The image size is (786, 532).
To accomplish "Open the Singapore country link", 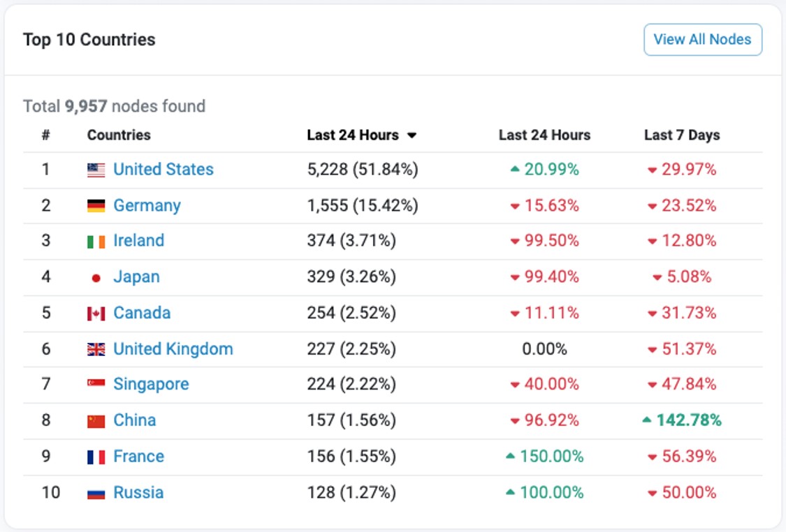I will point(151,385).
